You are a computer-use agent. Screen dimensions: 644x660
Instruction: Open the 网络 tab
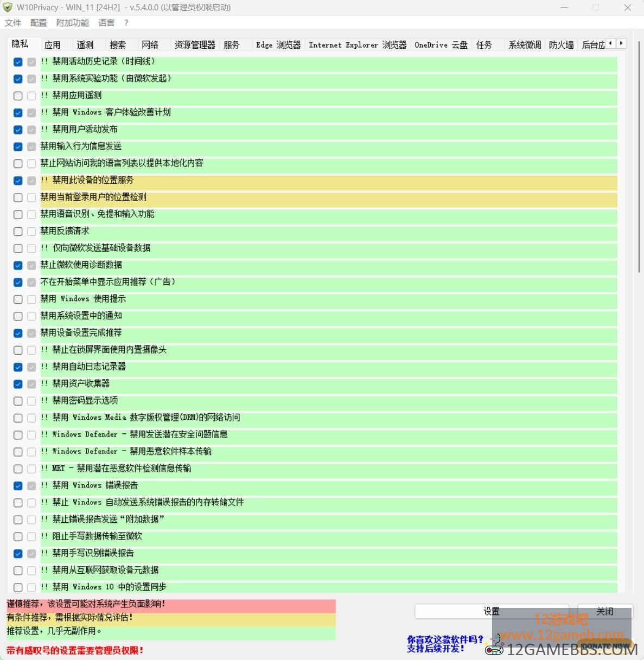(x=150, y=45)
